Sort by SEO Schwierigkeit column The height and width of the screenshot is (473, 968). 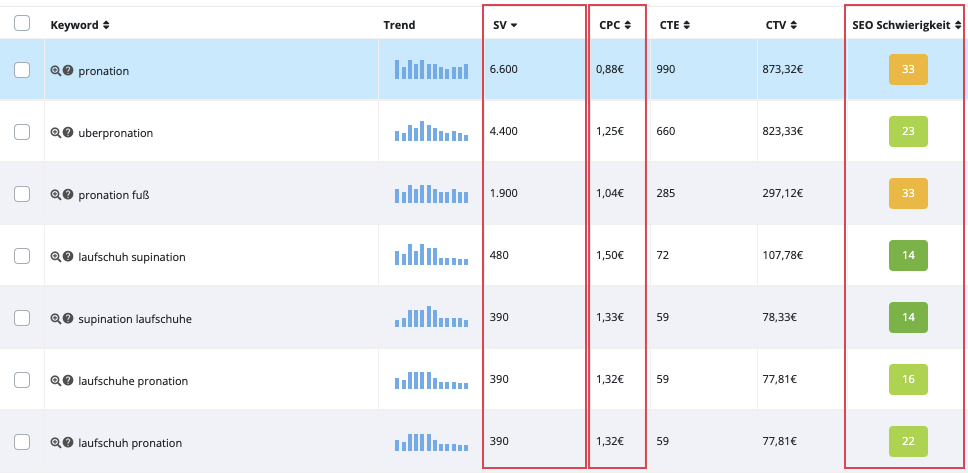coord(907,25)
